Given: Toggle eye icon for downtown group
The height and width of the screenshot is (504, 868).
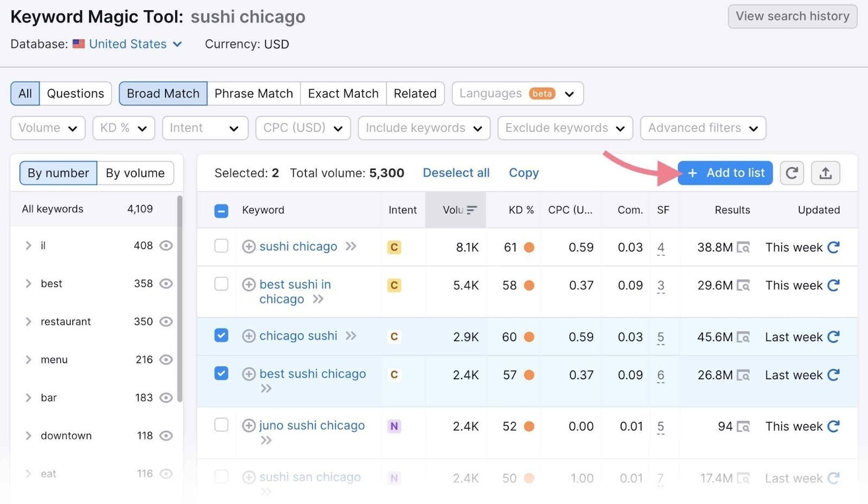Looking at the screenshot, I should point(166,436).
